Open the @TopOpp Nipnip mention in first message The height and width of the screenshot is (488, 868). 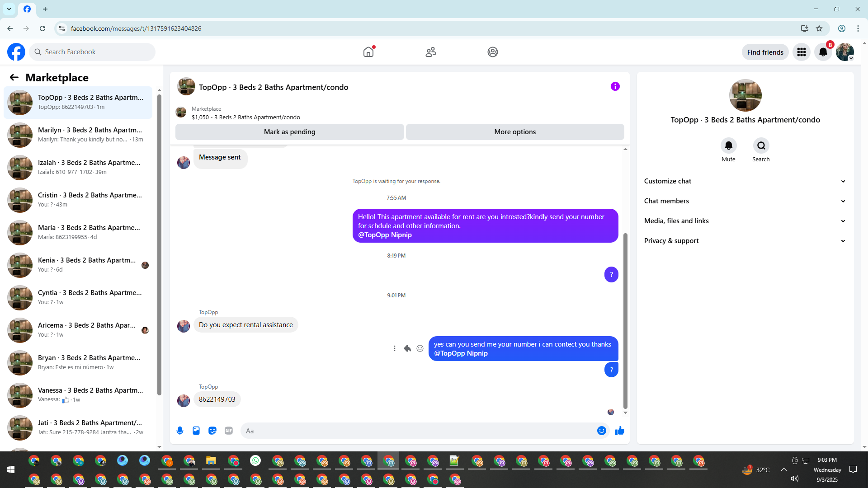pyautogui.click(x=385, y=235)
